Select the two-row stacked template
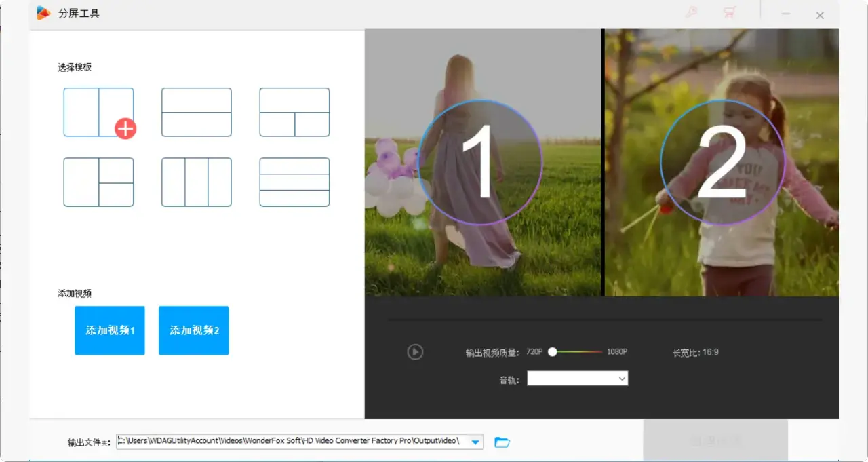Image resolution: width=868 pixels, height=462 pixels. pyautogui.click(x=197, y=112)
